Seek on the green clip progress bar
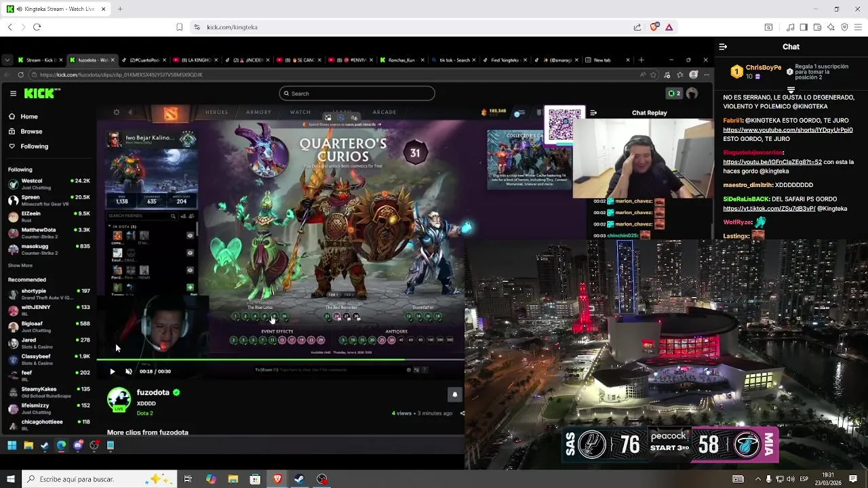 [x=281, y=360]
